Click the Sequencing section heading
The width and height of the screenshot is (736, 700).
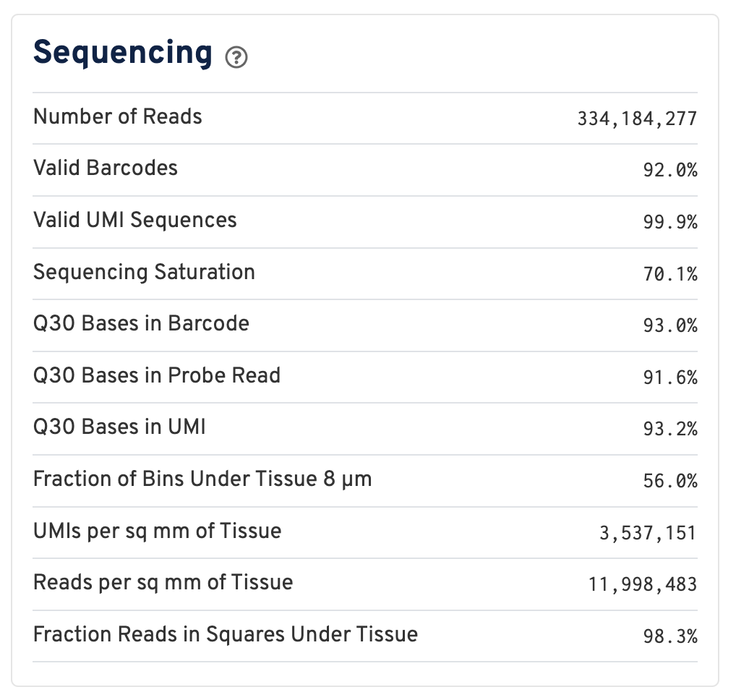tap(123, 53)
